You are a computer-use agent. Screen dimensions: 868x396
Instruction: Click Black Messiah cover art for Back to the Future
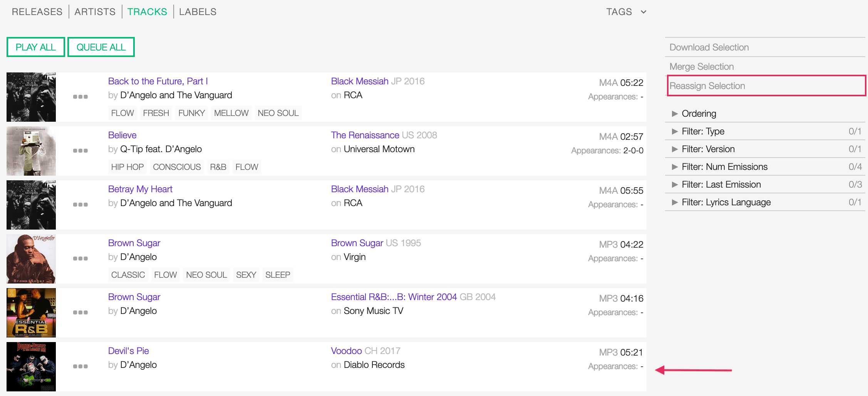point(31,97)
